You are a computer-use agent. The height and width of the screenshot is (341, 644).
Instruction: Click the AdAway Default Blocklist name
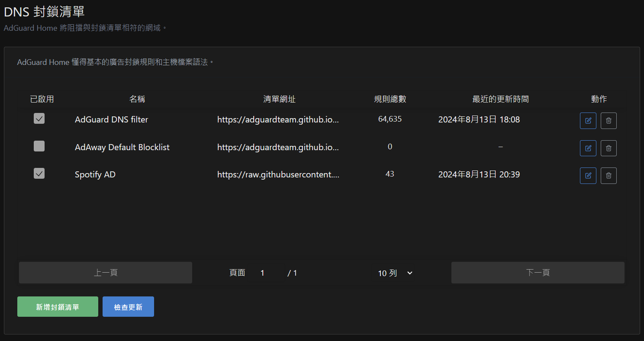tap(122, 147)
